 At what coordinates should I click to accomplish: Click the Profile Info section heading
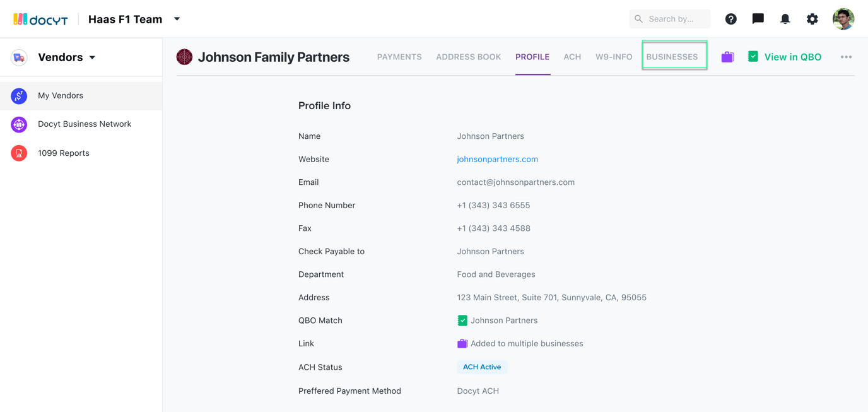(x=324, y=106)
